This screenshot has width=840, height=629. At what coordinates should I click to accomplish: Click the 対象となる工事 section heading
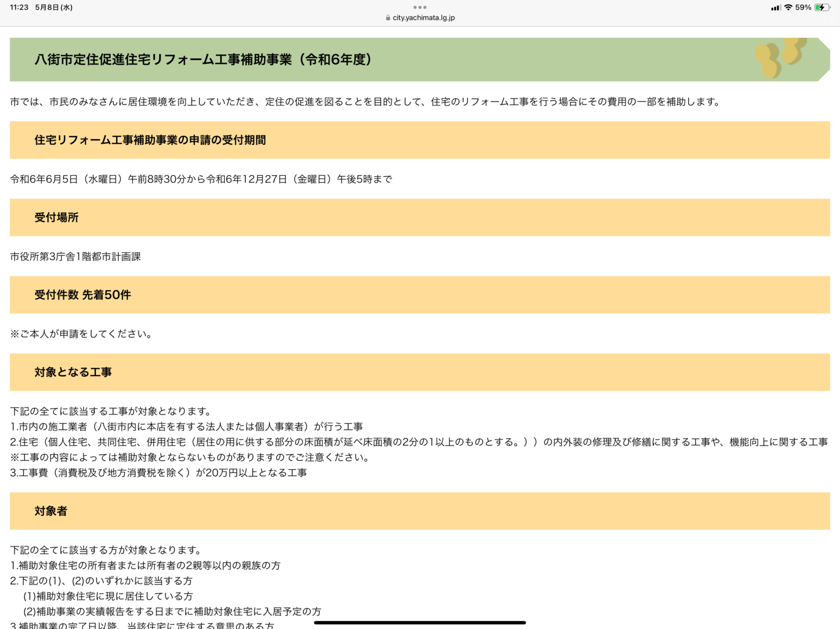click(73, 372)
